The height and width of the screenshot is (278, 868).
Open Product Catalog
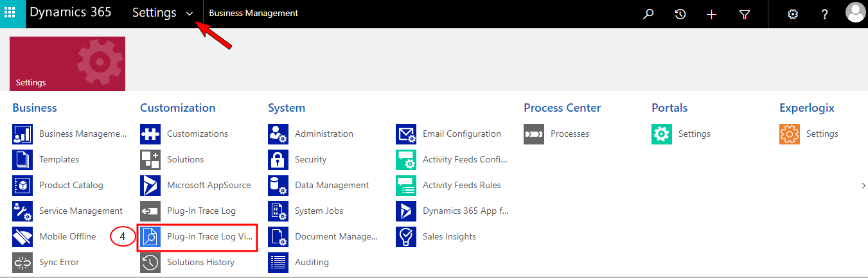point(71,185)
